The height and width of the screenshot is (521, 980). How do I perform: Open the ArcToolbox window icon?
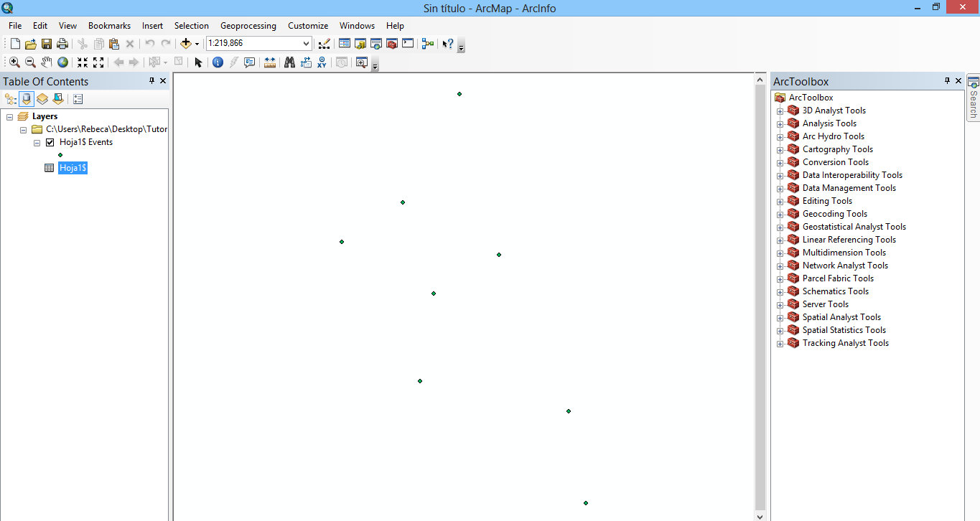392,44
